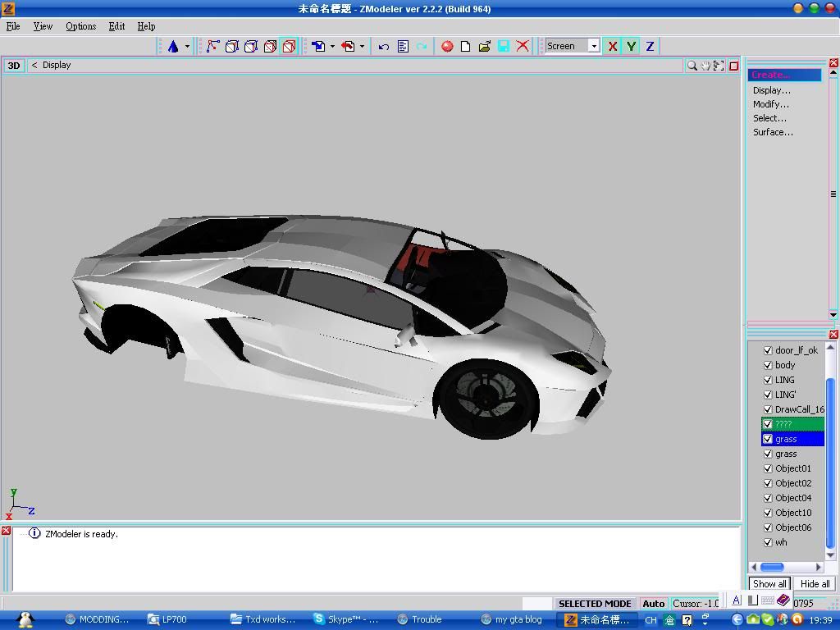Open a file with the folder icon

pyautogui.click(x=485, y=47)
